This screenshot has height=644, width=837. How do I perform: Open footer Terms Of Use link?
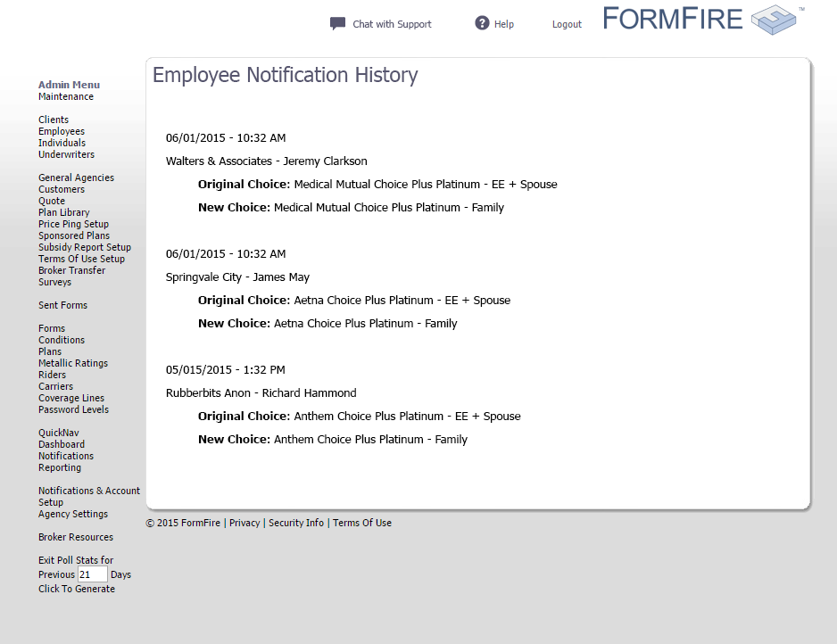pyautogui.click(x=362, y=523)
